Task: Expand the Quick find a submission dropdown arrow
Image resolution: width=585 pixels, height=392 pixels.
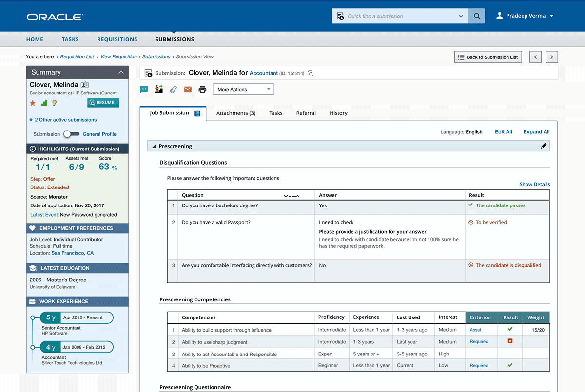Action: pyautogui.click(x=460, y=16)
